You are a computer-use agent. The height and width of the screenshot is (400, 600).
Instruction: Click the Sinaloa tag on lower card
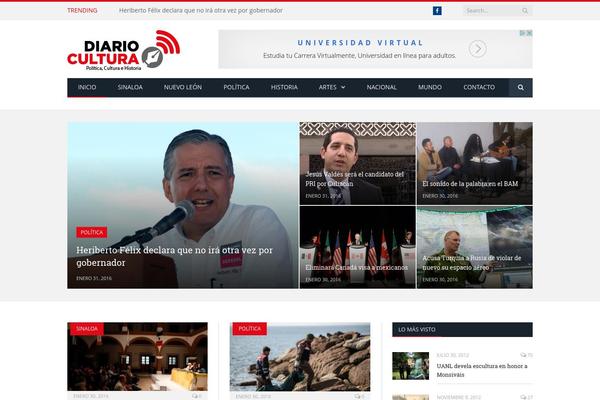pos(86,329)
